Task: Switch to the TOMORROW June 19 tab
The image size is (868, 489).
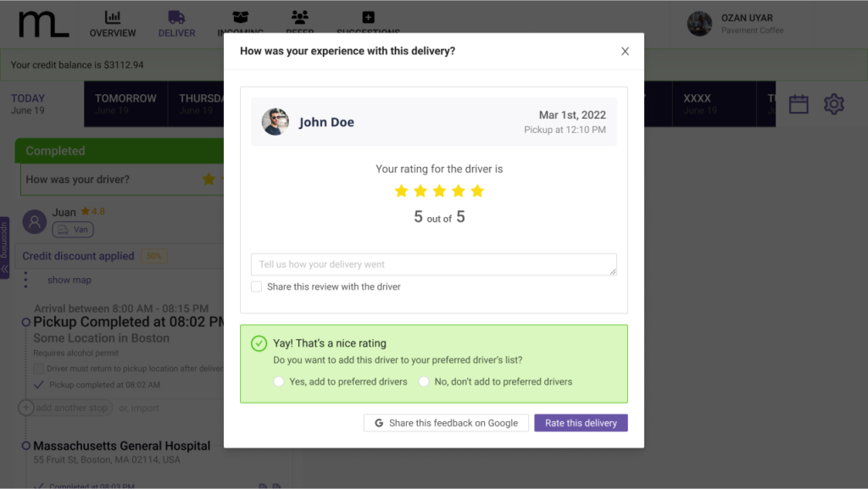Action: pyautogui.click(x=125, y=103)
